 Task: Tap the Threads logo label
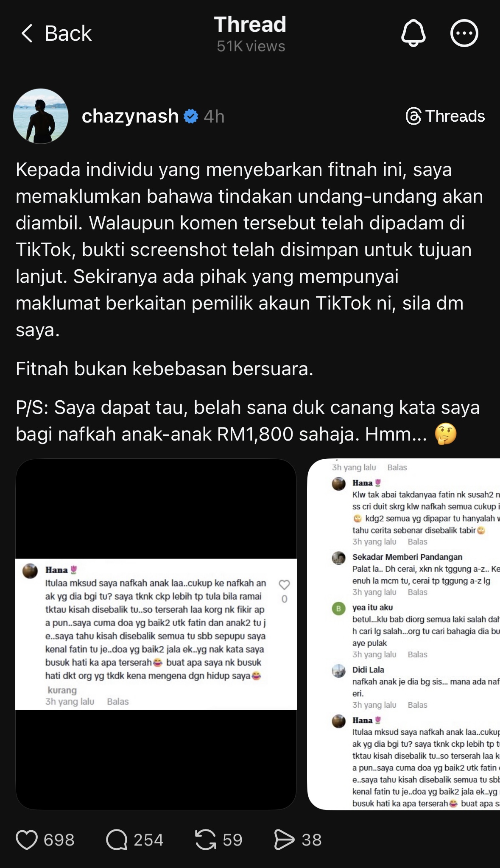pos(445,116)
